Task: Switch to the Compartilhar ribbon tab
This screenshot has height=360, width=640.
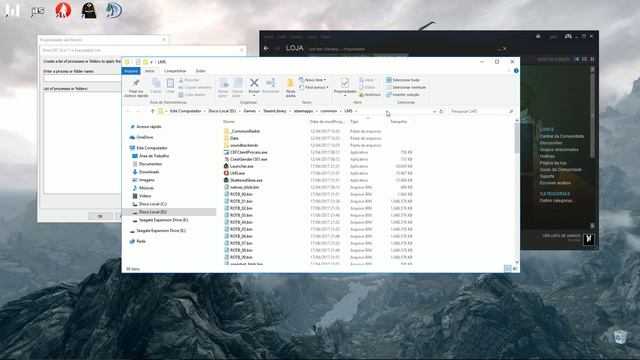Action: click(x=175, y=71)
